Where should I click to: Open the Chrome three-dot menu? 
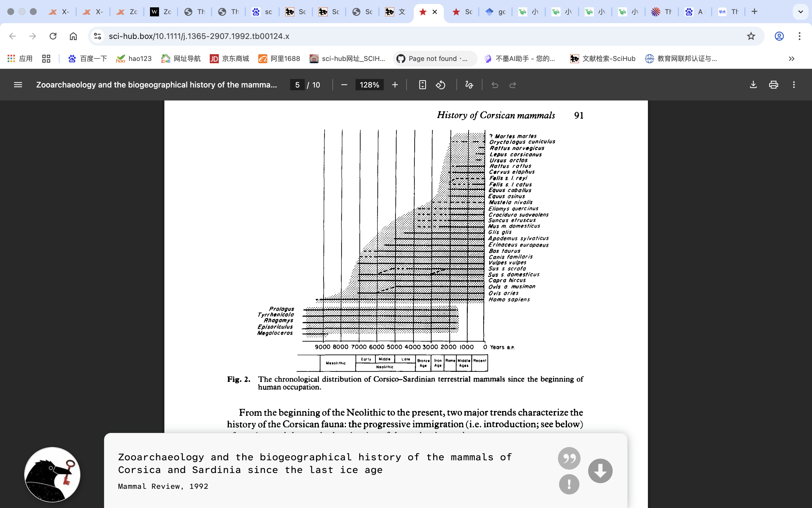pos(800,36)
